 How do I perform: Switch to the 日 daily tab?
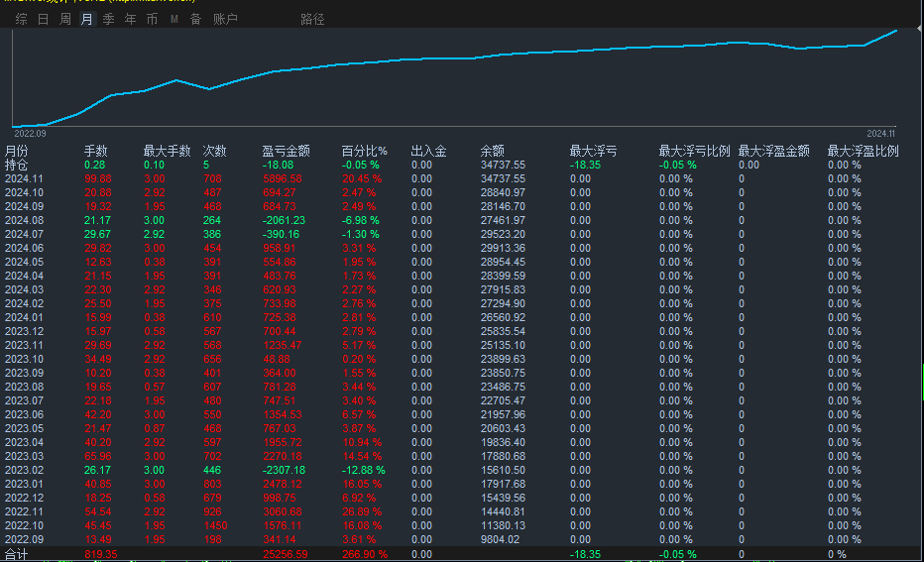tap(43, 20)
